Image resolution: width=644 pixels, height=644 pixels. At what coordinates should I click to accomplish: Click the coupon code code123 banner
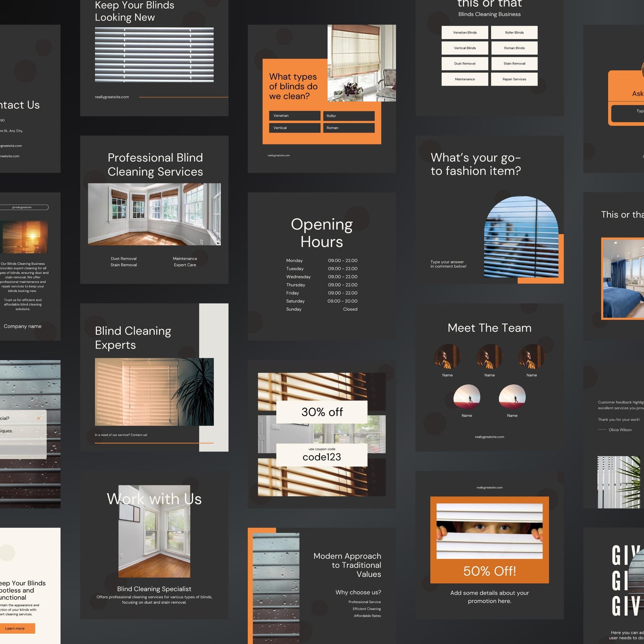[x=322, y=454]
